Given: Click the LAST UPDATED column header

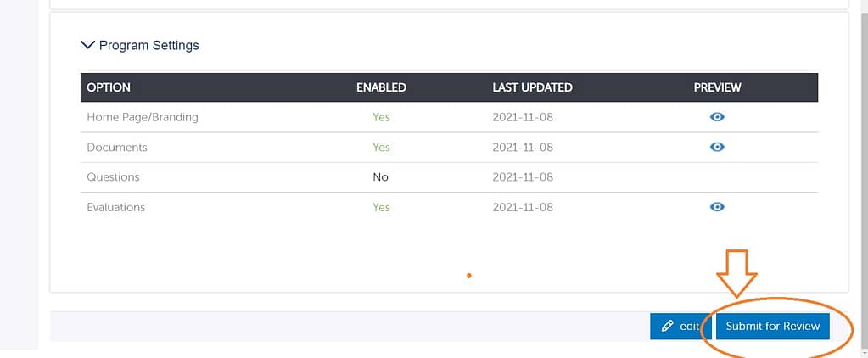Looking at the screenshot, I should 532,87.
